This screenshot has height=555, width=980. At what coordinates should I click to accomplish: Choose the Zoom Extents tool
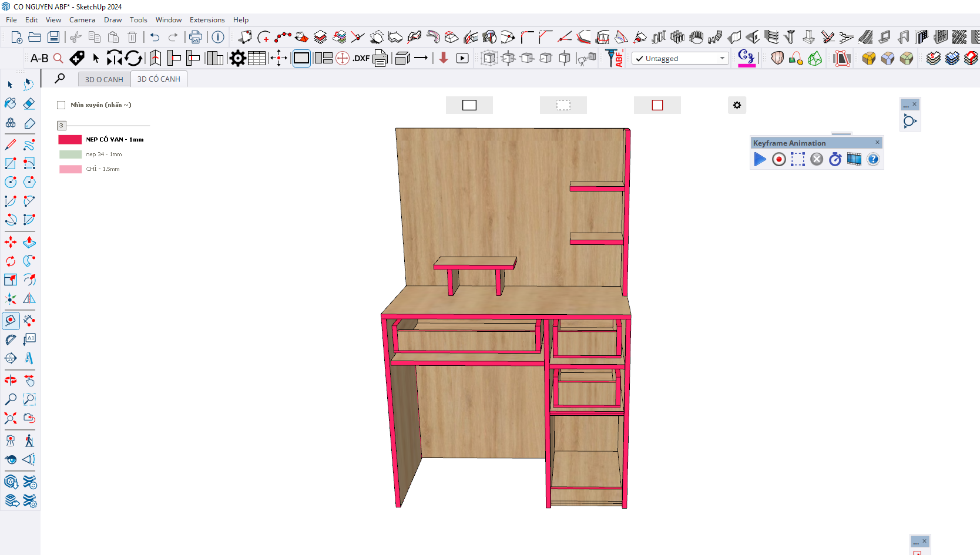click(x=11, y=418)
